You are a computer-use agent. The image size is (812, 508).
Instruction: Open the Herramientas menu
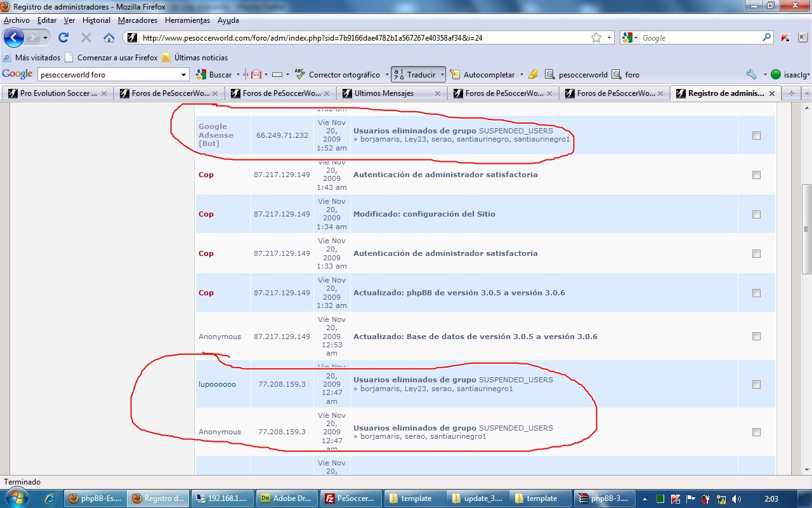[x=187, y=20]
